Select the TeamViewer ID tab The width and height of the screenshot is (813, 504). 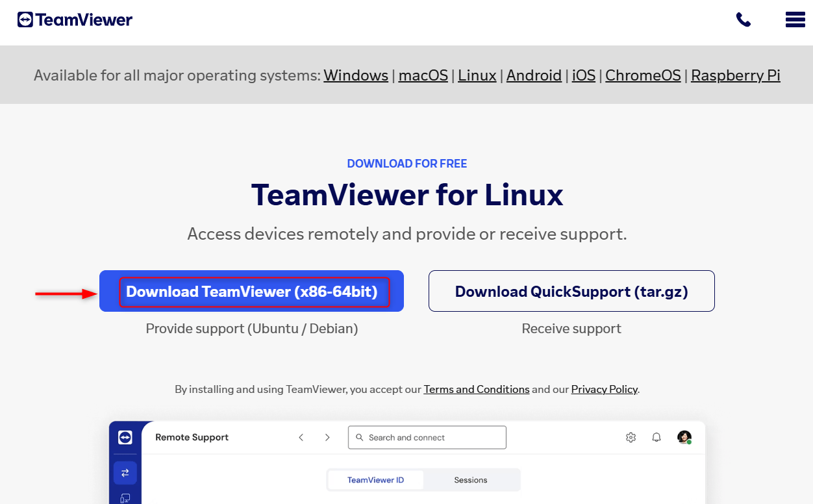click(375, 480)
